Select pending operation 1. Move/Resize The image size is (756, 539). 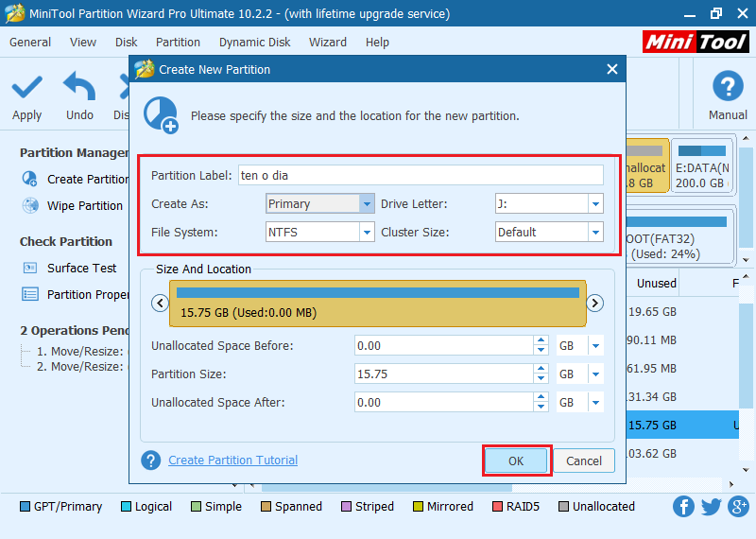(80, 351)
